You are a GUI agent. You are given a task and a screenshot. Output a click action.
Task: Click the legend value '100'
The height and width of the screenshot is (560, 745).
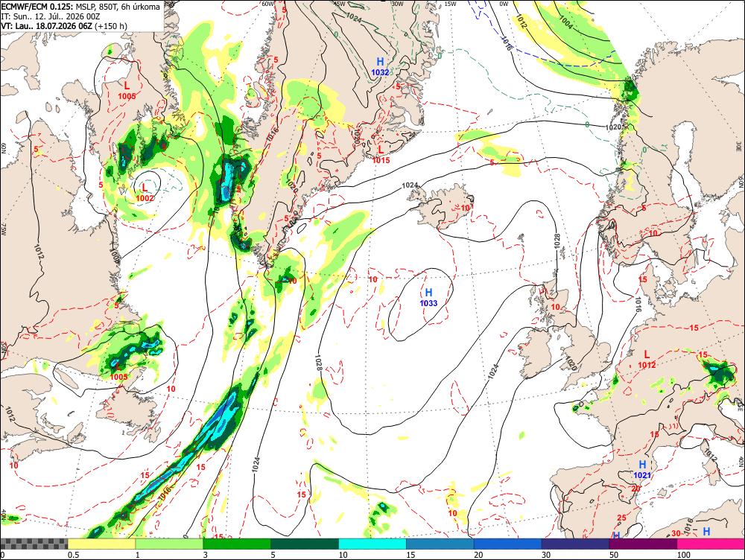coord(684,555)
